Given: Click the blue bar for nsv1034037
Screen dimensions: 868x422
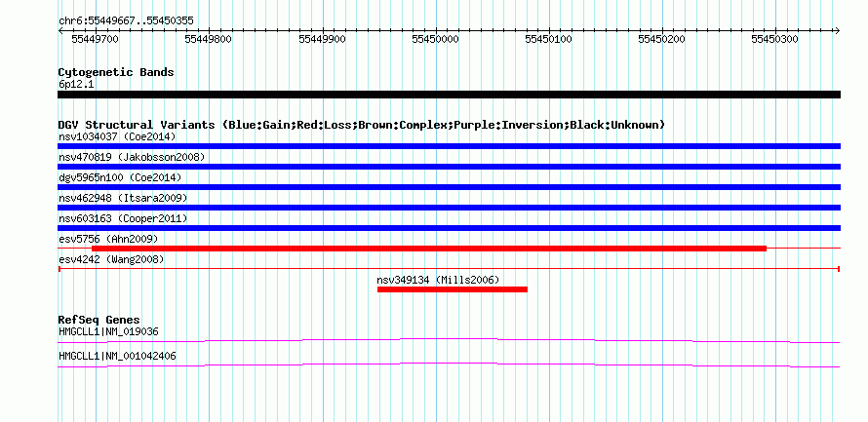Looking at the screenshot, I should tap(449, 146).
